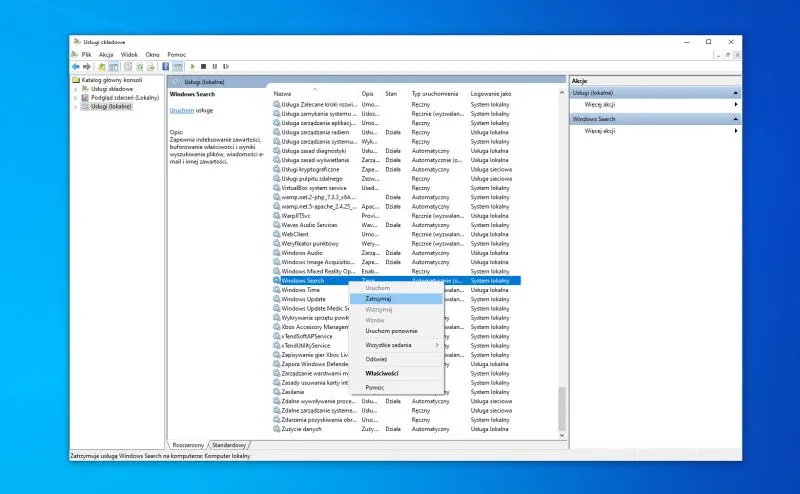
Task: Switch to the Rozszerzony tab
Action: [188, 445]
